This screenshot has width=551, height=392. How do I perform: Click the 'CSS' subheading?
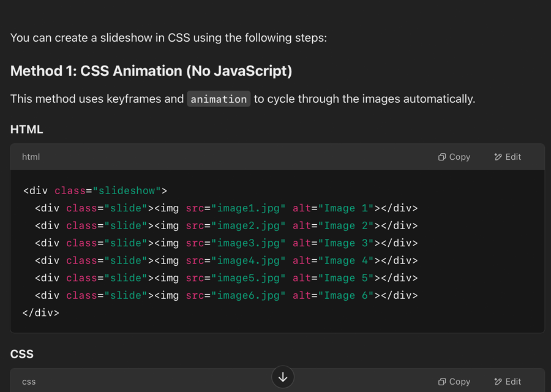coord(22,353)
